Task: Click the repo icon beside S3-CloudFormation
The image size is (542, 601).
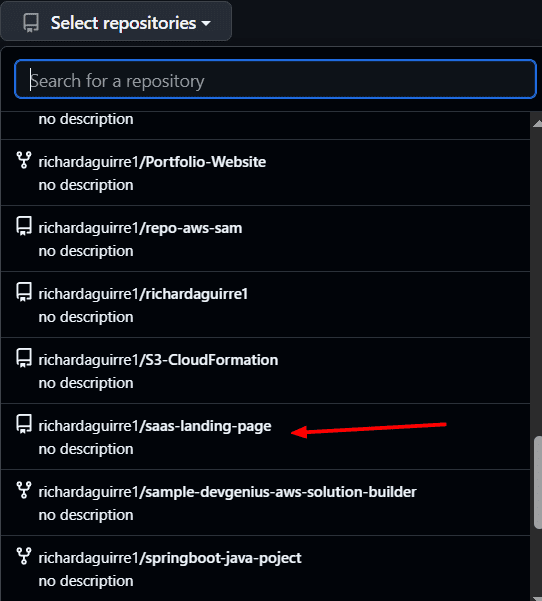Action: pyautogui.click(x=24, y=358)
